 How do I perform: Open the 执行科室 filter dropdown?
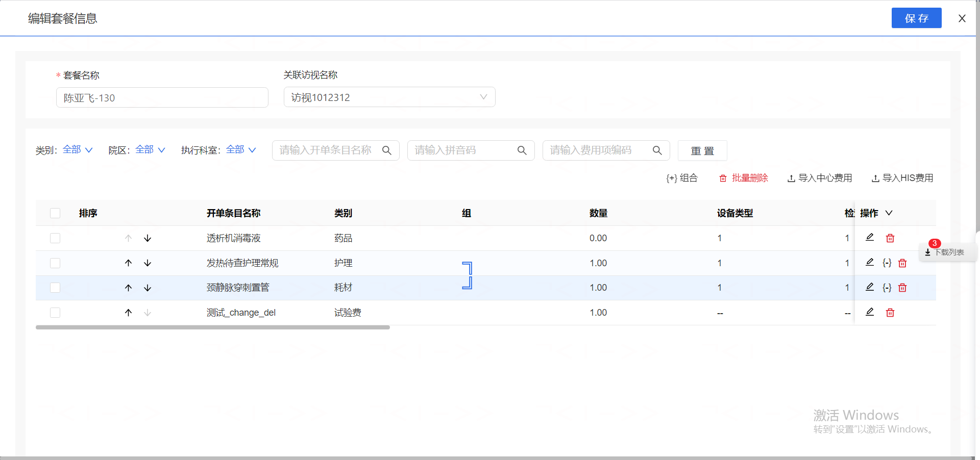241,149
